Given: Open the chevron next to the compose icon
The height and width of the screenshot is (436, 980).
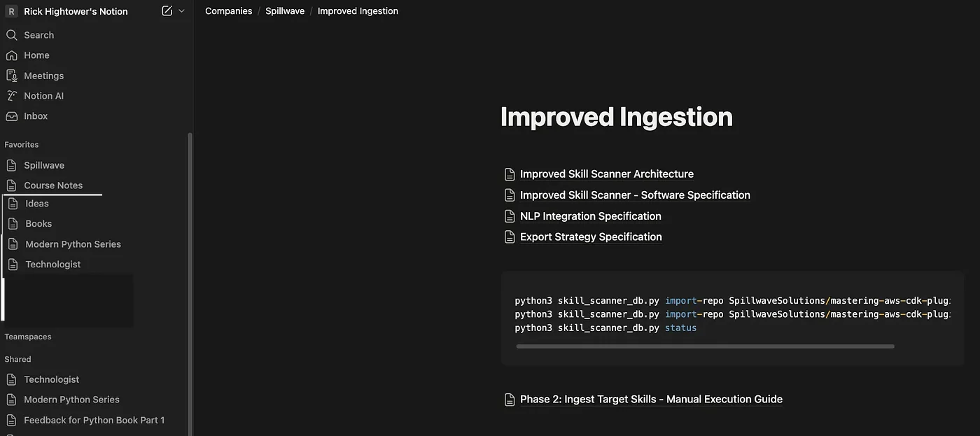Looking at the screenshot, I should pos(180,11).
